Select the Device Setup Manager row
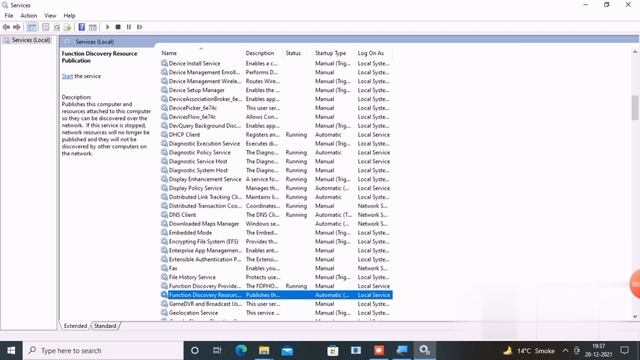 [276, 90]
